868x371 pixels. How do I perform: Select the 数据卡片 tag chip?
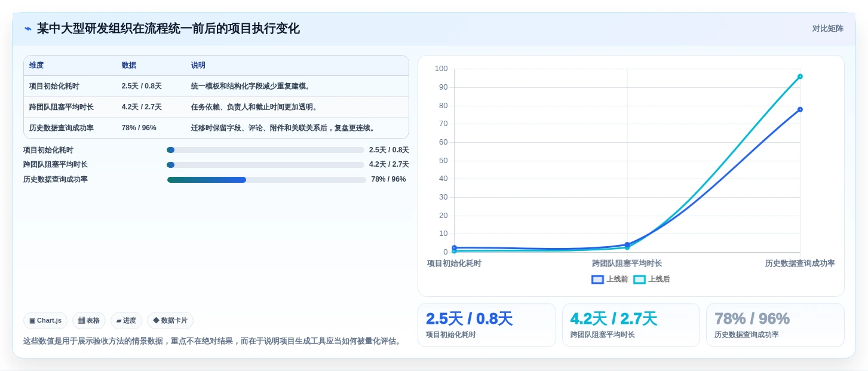(170, 321)
